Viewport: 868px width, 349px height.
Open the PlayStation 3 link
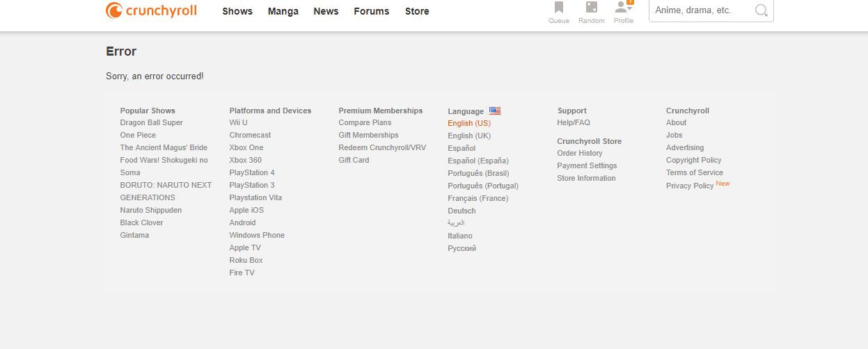click(x=252, y=185)
